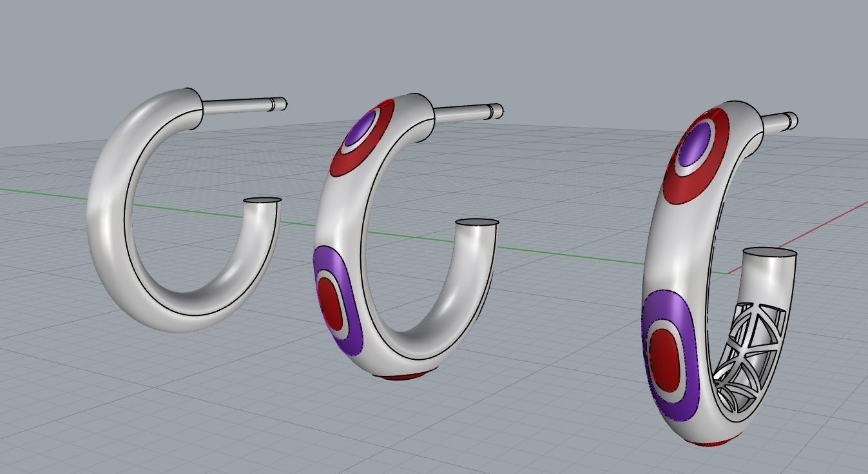Select the straight post of the plain hoop earring
Image resolution: width=868 pixels, height=474 pixels.
[245, 106]
